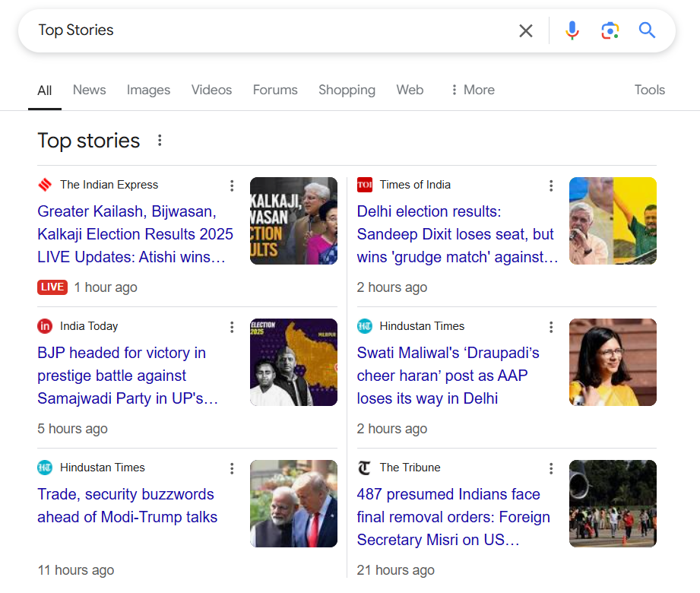This screenshot has width=700, height=593.
Task: Switch to the Shopping tab
Action: point(347,90)
